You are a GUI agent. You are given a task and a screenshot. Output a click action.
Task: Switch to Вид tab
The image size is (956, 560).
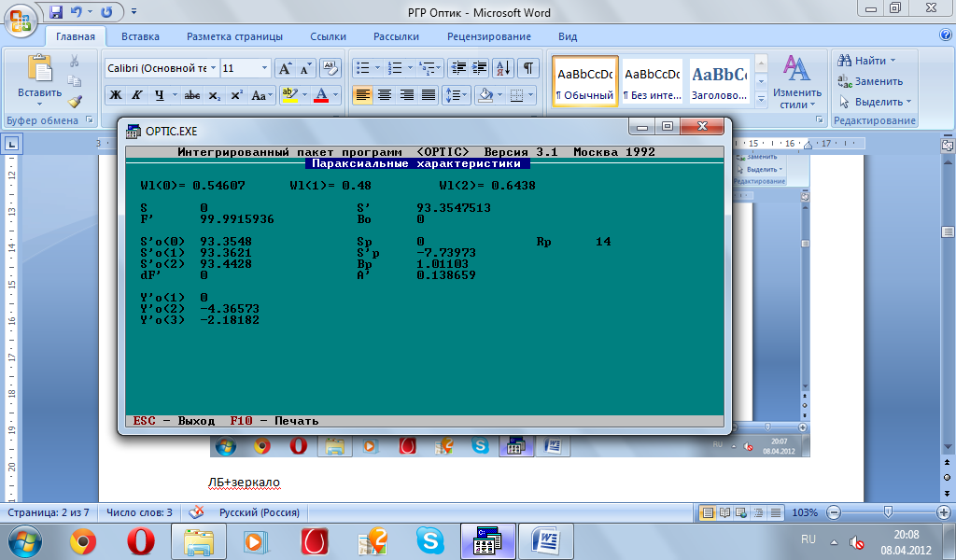click(x=568, y=36)
